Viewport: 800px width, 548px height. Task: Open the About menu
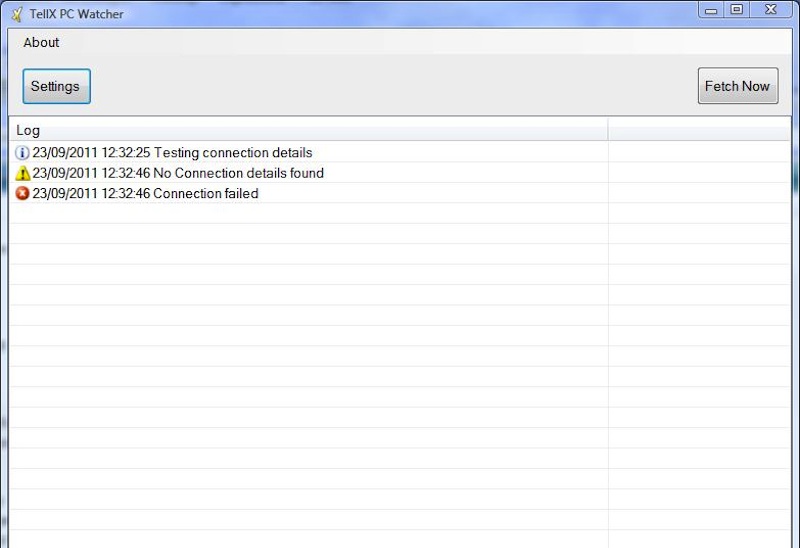[41, 42]
